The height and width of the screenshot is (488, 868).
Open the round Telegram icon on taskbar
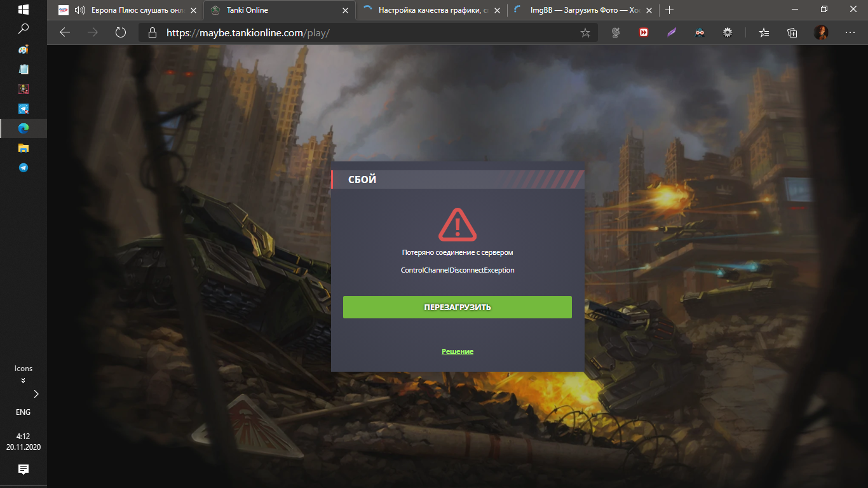point(24,168)
